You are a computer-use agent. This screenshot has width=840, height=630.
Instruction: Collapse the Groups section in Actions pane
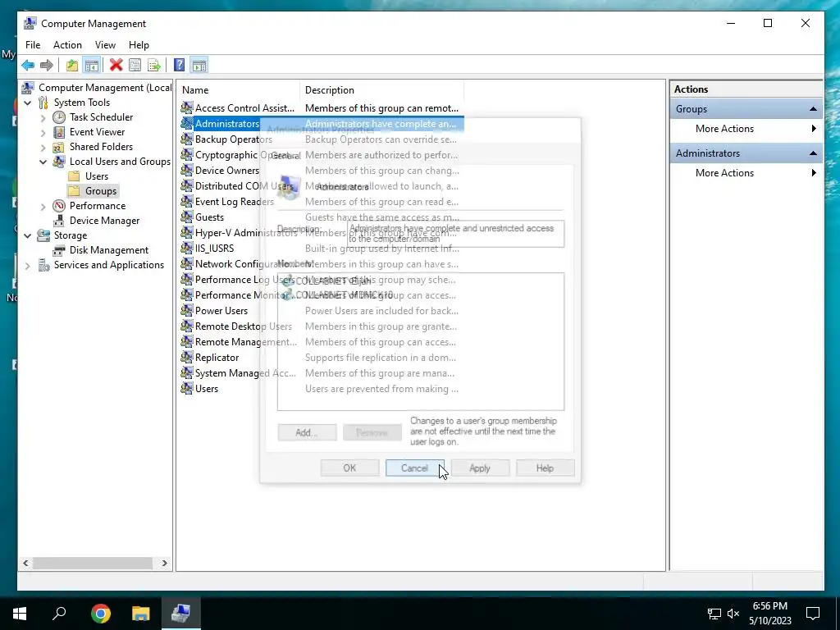(x=813, y=109)
